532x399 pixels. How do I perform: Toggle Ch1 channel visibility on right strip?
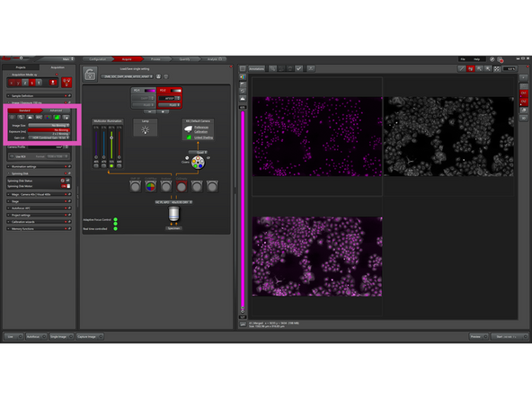tap(524, 93)
